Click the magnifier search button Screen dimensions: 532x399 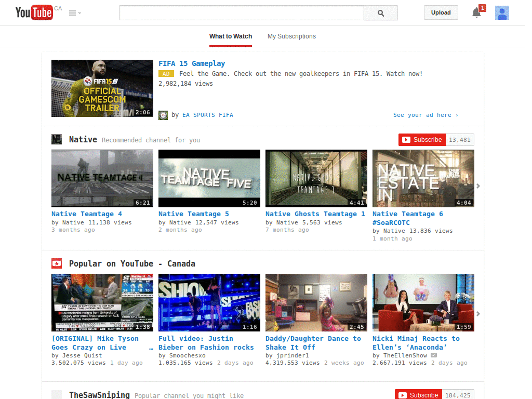click(x=381, y=13)
